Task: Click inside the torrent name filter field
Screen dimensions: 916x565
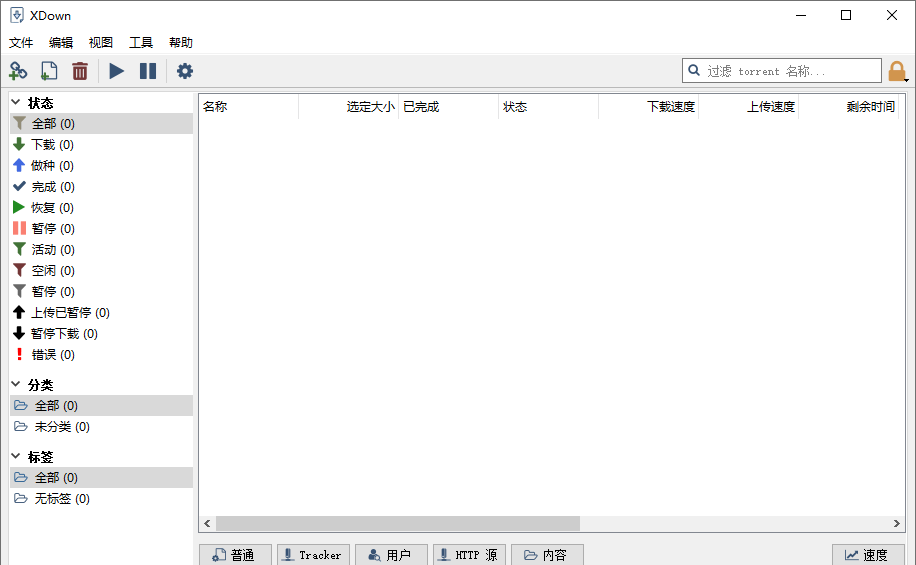Action: [x=782, y=71]
